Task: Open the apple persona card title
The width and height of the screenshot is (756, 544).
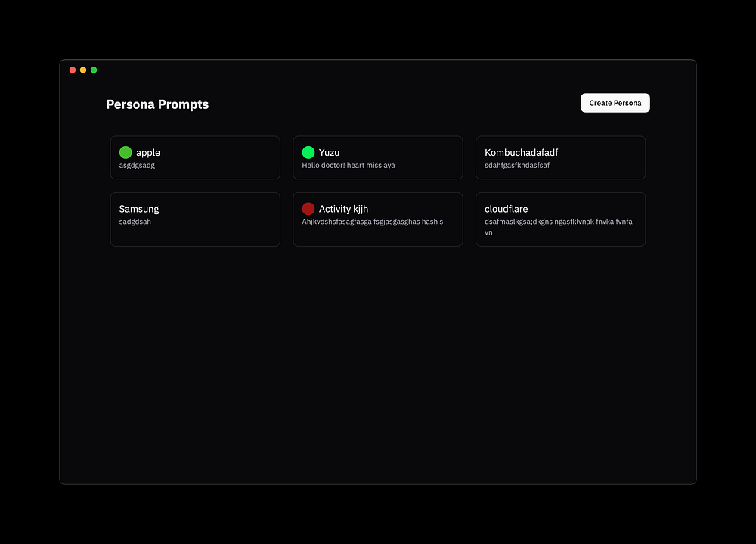Action: [148, 153]
